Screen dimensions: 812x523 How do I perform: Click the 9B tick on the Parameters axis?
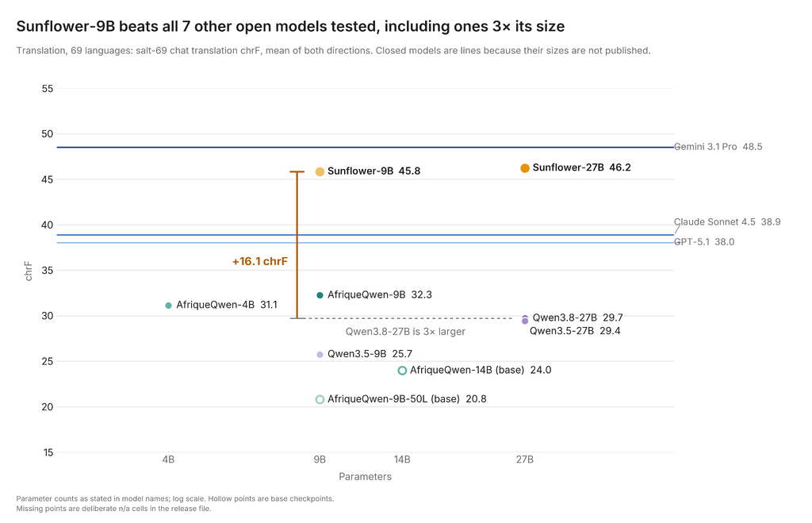[320, 460]
